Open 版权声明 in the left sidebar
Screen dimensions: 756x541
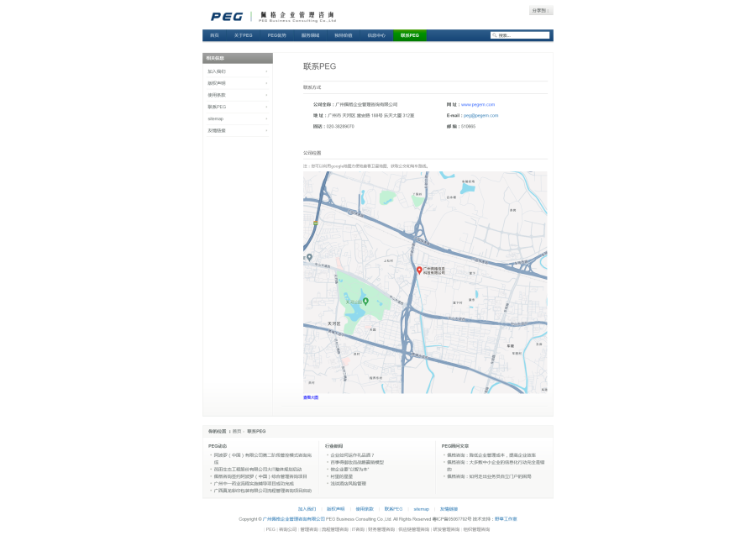pyautogui.click(x=217, y=83)
